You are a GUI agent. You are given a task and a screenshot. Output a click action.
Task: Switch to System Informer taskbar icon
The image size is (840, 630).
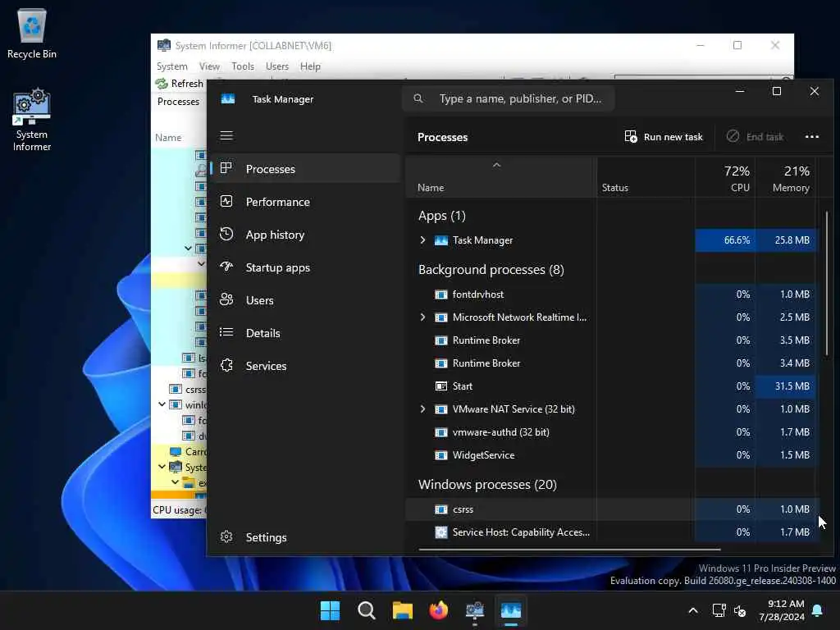[475, 610]
